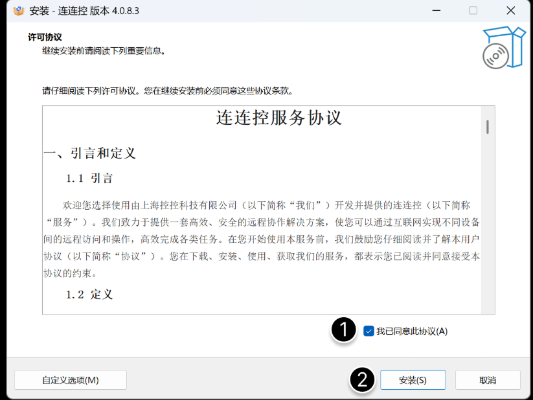
Task: Close the installer window
Action: point(511,11)
